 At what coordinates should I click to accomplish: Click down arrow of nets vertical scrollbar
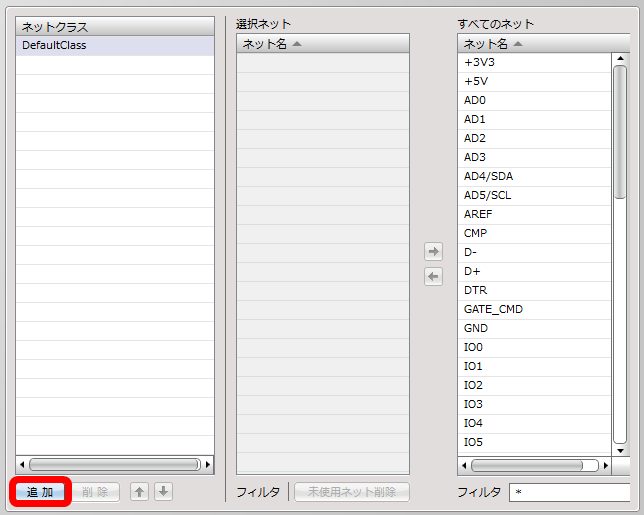(x=620, y=451)
